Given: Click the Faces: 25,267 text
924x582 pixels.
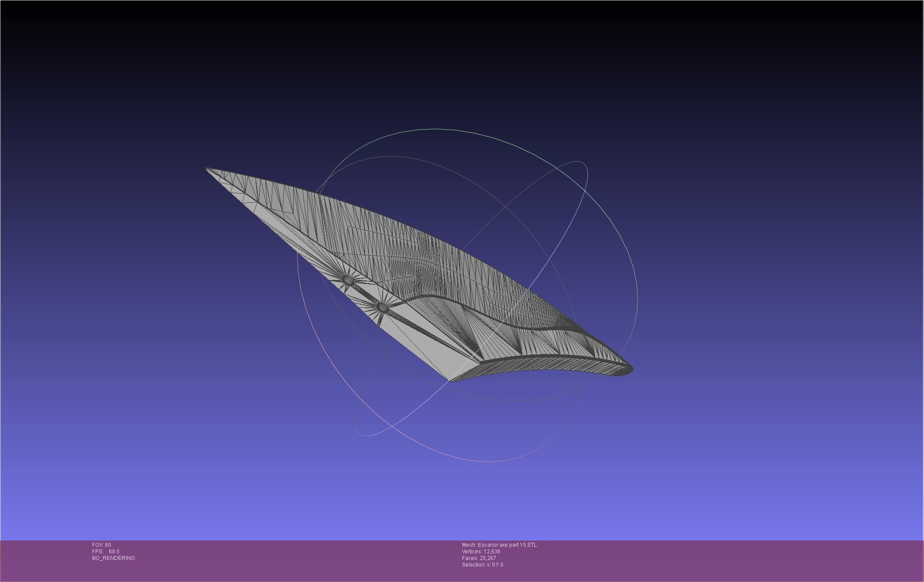Looking at the screenshot, I should pos(479,558).
